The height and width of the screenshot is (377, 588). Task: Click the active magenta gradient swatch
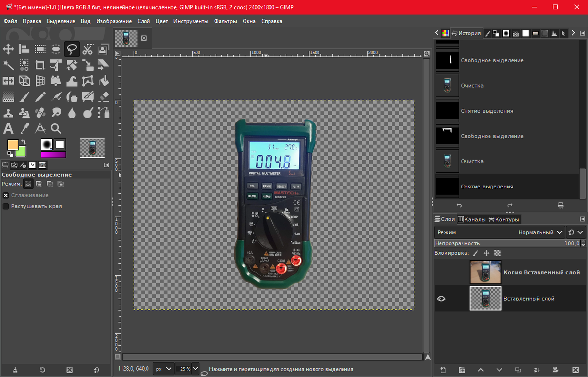pos(53,155)
